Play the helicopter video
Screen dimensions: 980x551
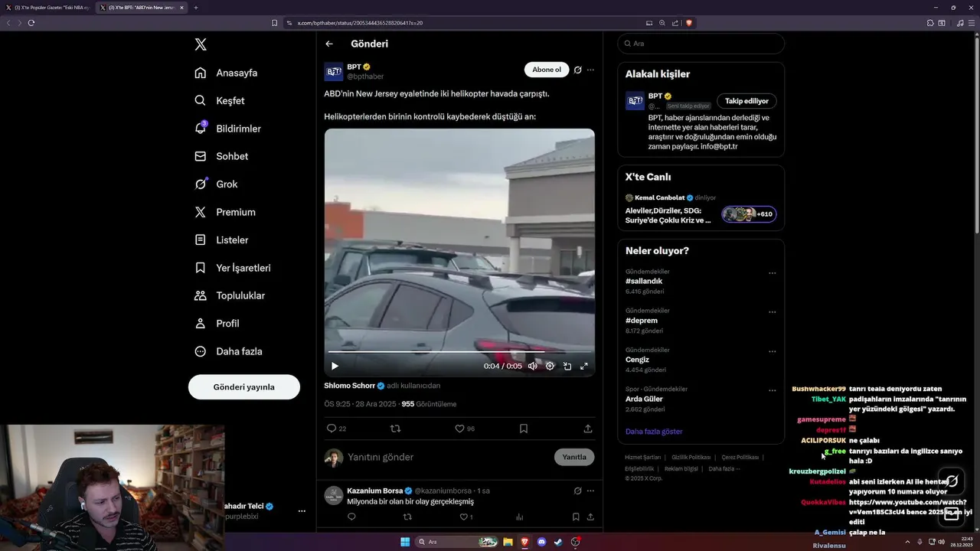pos(335,366)
